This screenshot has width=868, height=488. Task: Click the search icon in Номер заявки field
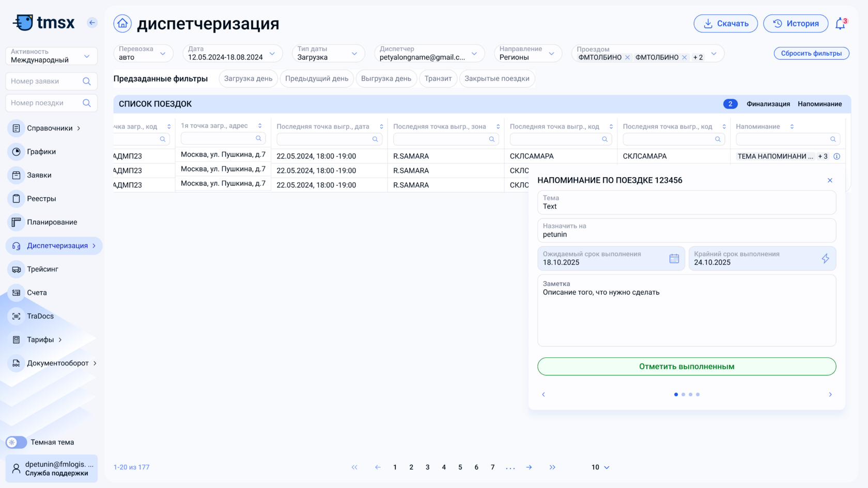click(87, 81)
